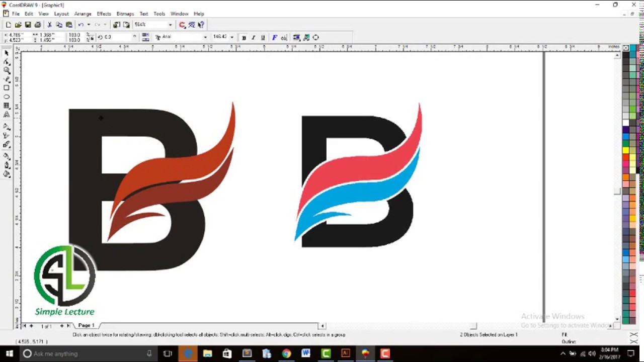Select the Text tool
Viewport: 644px width, 362px height.
(7, 114)
